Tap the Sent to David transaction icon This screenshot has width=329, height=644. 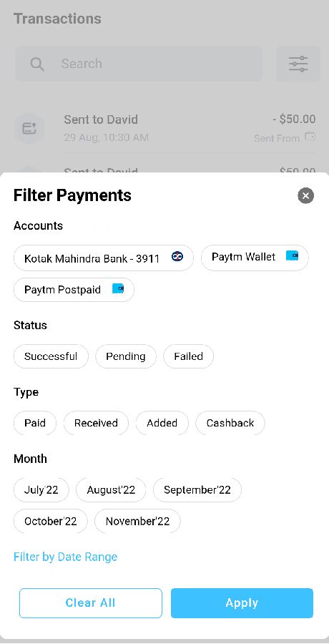click(29, 128)
